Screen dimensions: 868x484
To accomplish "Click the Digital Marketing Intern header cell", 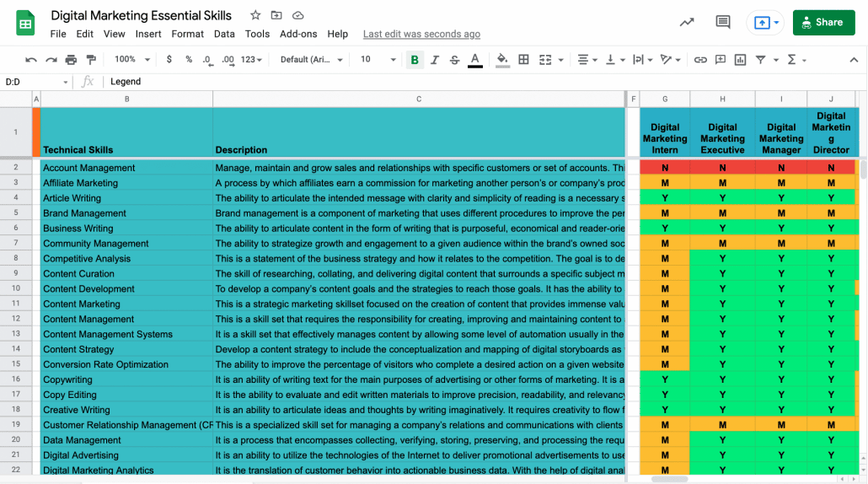I will point(665,132).
